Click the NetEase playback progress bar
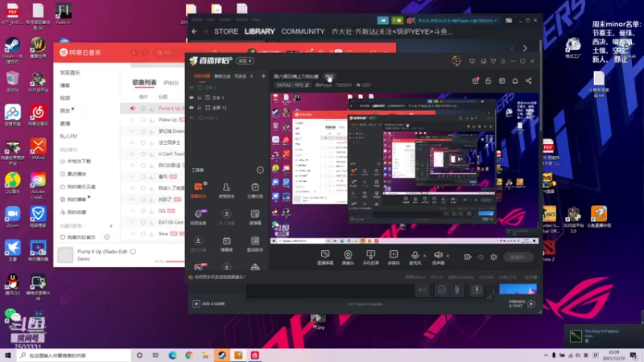644x362 pixels. (x=175, y=261)
